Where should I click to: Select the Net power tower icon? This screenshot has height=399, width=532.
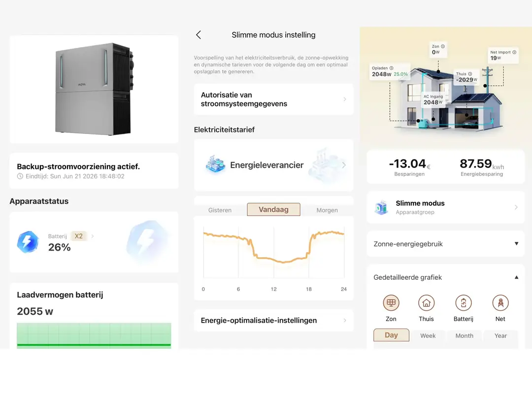[500, 302]
